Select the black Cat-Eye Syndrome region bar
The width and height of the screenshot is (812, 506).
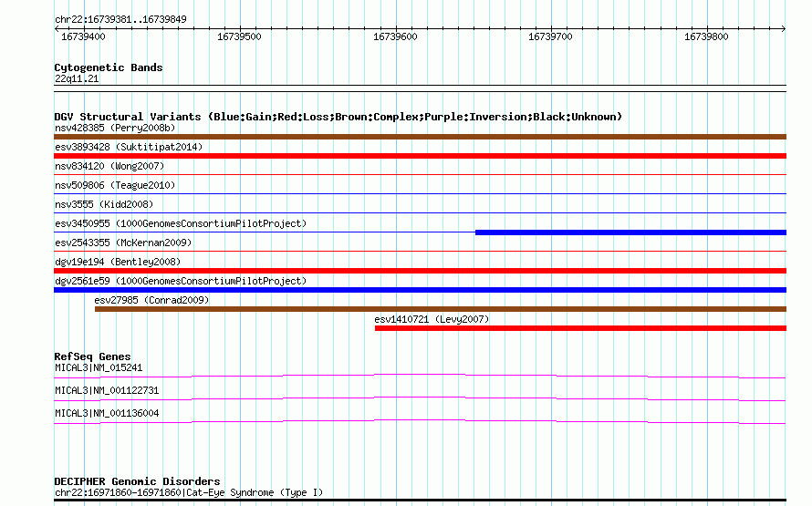click(x=420, y=501)
